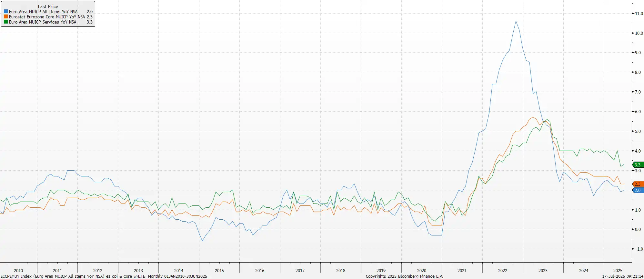The image size is (644, 279).
Task: Click the 2013 year label on the x-axis
Action: tap(138, 271)
